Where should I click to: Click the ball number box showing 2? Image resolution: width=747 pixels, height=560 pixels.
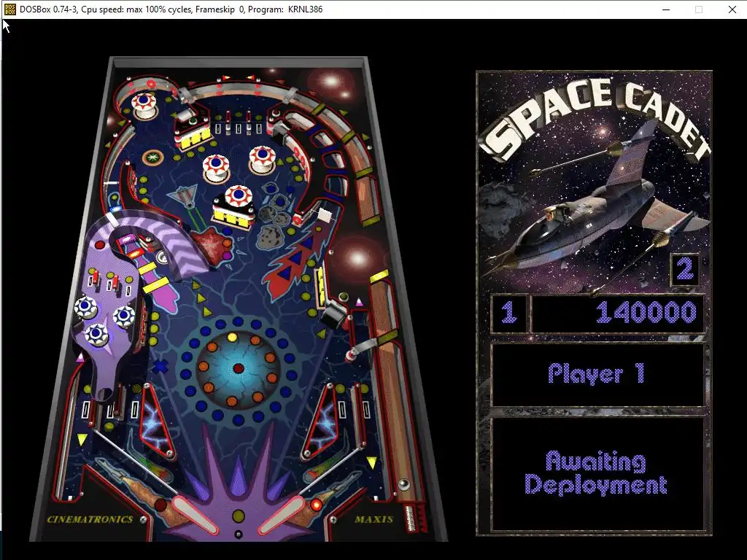pyautogui.click(x=684, y=270)
